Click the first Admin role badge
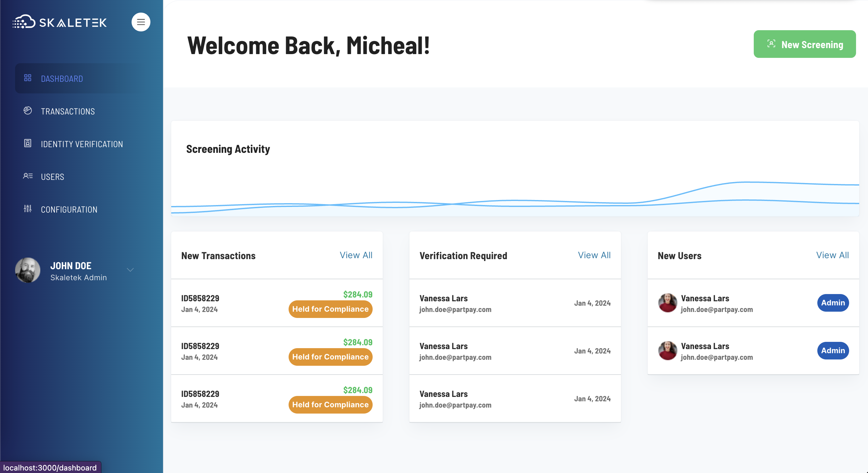The height and width of the screenshot is (473, 868). 833,303
